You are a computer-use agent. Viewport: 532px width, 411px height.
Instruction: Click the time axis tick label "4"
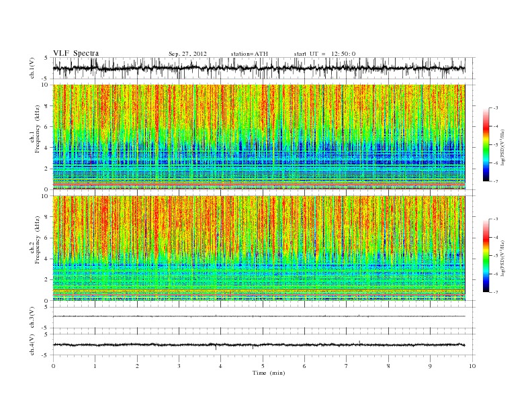pos(220,366)
